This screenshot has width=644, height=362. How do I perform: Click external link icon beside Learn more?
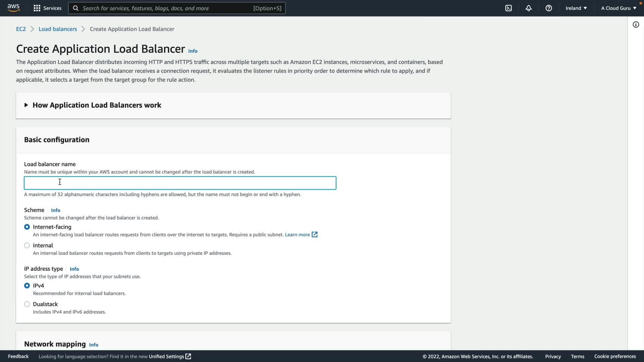(315, 235)
